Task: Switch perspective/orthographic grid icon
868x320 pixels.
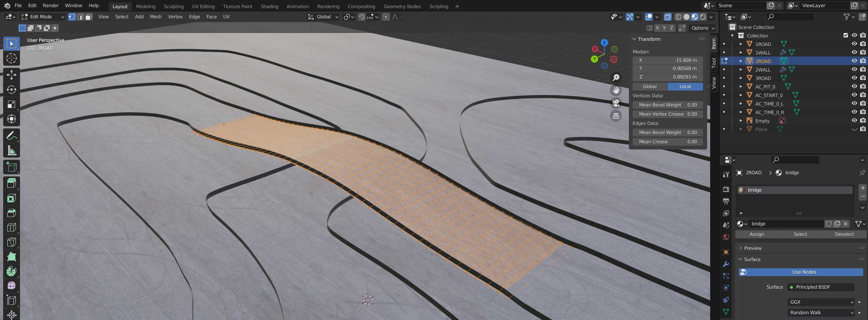Action: pos(616,116)
